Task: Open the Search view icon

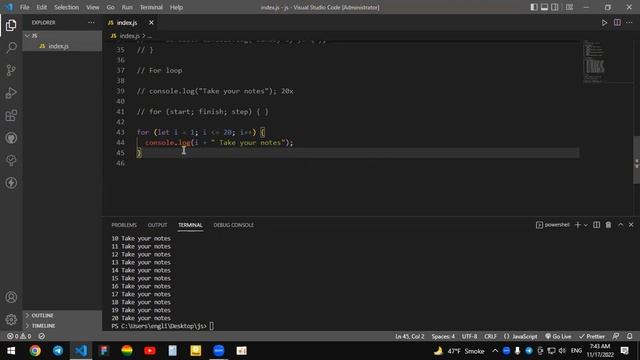Action: (11, 47)
